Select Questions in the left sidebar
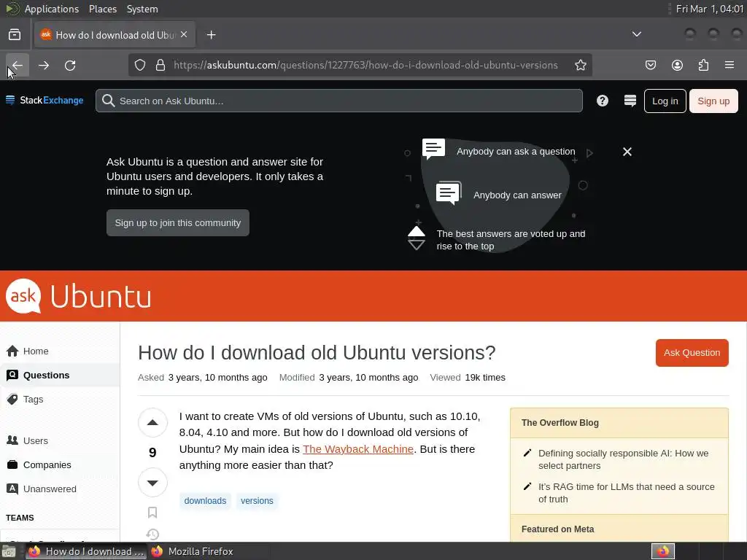Viewport: 747px width, 560px height. (x=60, y=376)
